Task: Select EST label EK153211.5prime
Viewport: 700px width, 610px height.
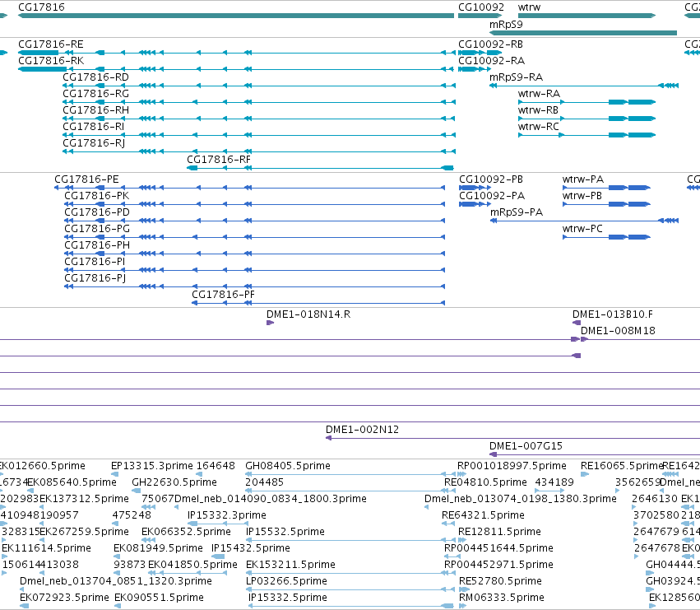Action: point(290,565)
